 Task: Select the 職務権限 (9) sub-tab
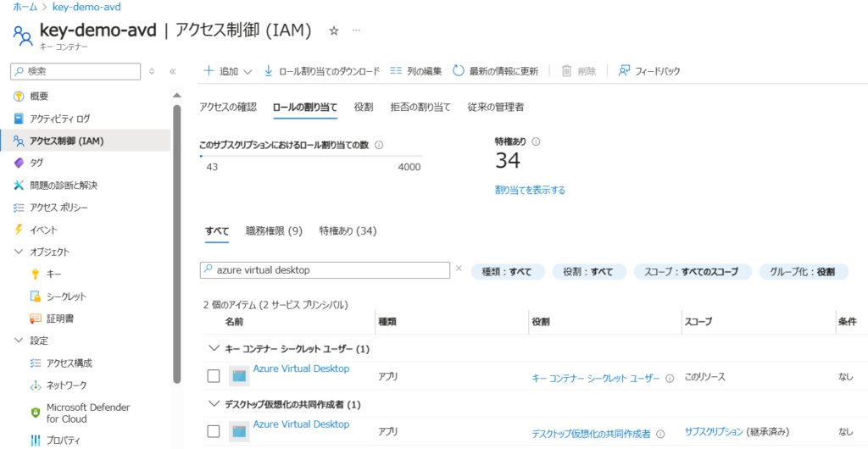point(274,231)
